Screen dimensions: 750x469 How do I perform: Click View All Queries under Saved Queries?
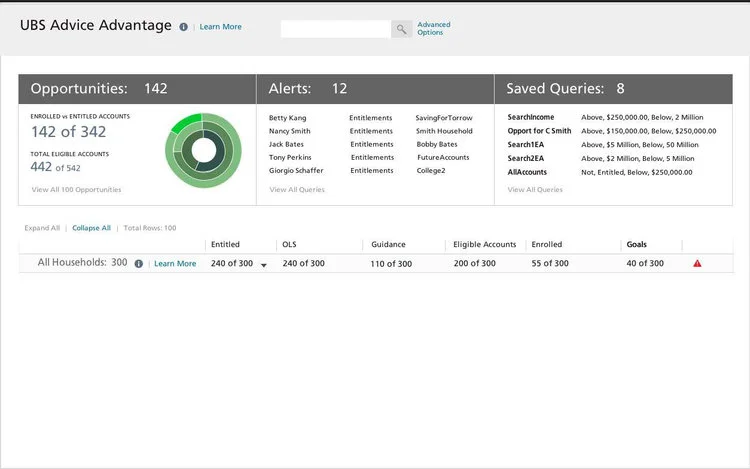click(x=535, y=189)
